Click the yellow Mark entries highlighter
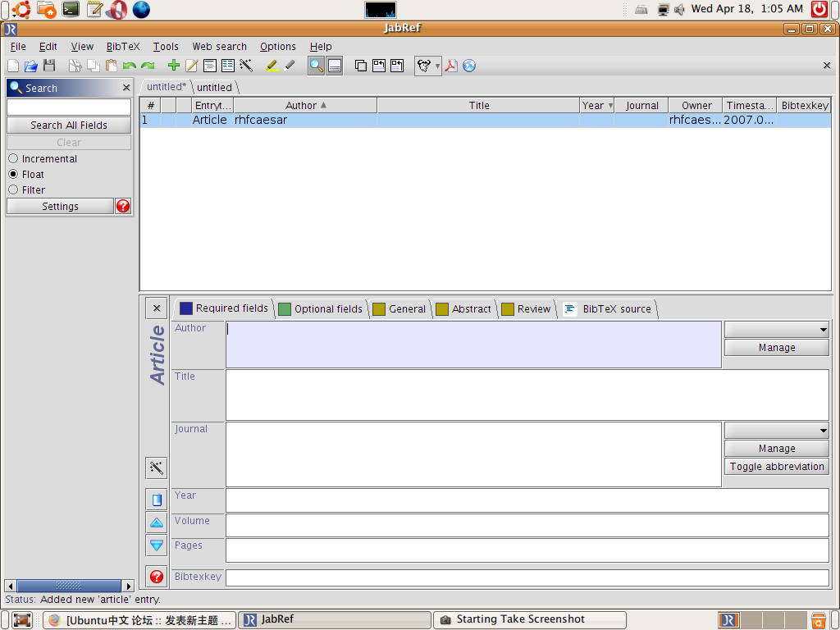Viewport: 840px width, 630px height. click(272, 66)
